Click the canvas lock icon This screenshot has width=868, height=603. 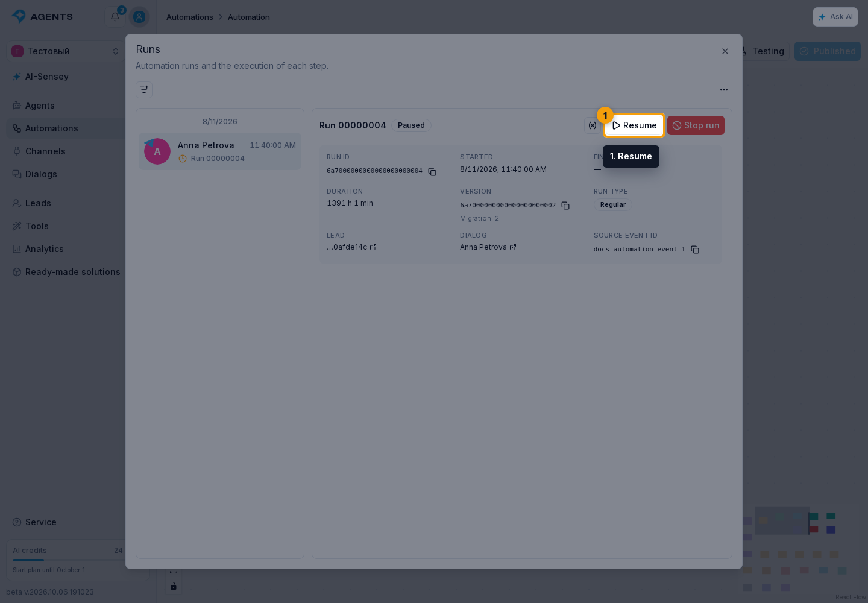point(174,586)
